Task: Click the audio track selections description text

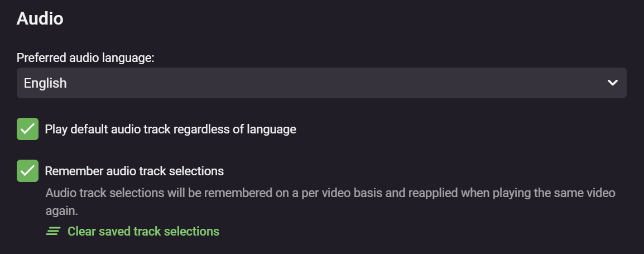Action: [x=329, y=194]
